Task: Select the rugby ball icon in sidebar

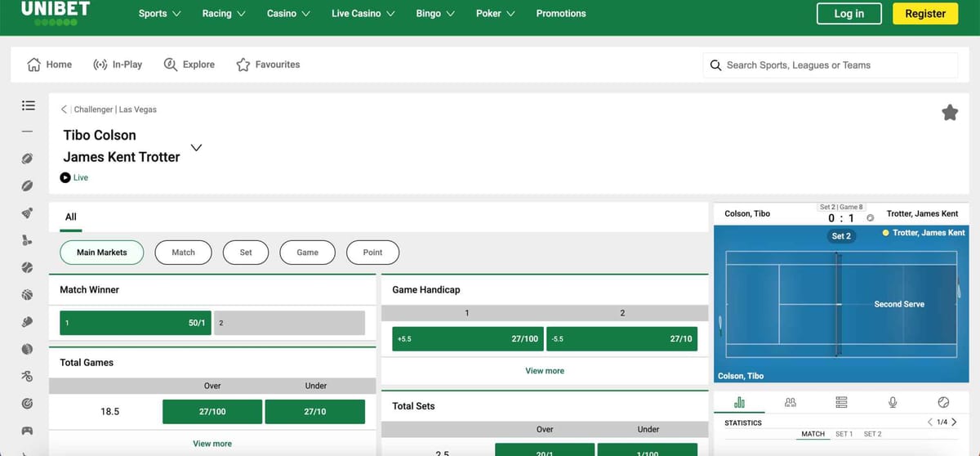Action: 28,186
